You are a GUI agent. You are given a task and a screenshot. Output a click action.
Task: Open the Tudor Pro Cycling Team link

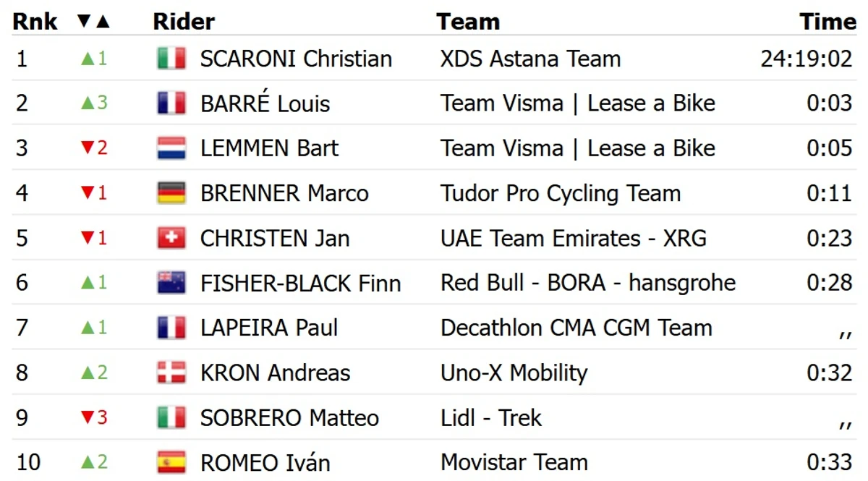tap(561, 193)
